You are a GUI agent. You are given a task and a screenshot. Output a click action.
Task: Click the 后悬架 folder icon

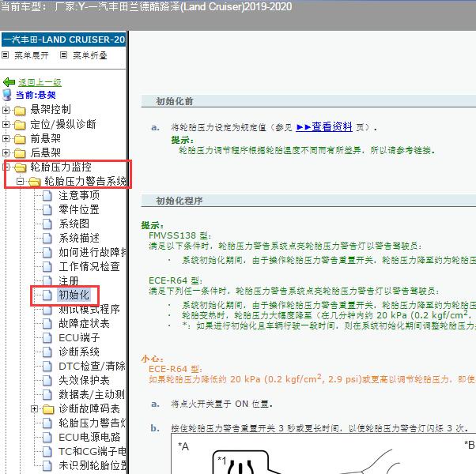(x=20, y=153)
